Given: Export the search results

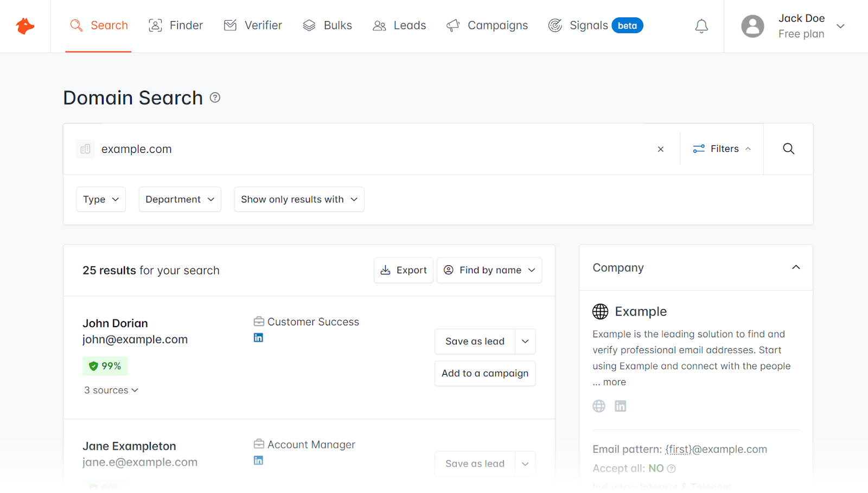Looking at the screenshot, I should 403,270.
